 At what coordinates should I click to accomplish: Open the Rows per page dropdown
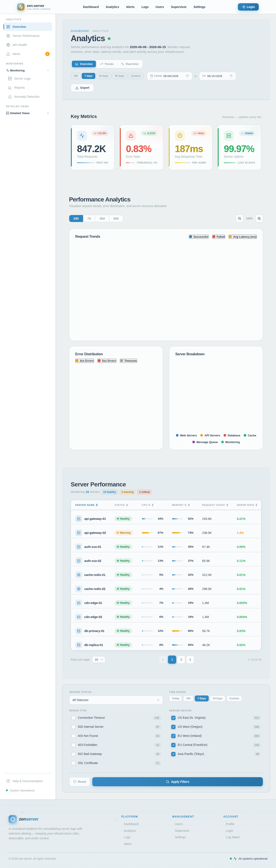click(98, 659)
